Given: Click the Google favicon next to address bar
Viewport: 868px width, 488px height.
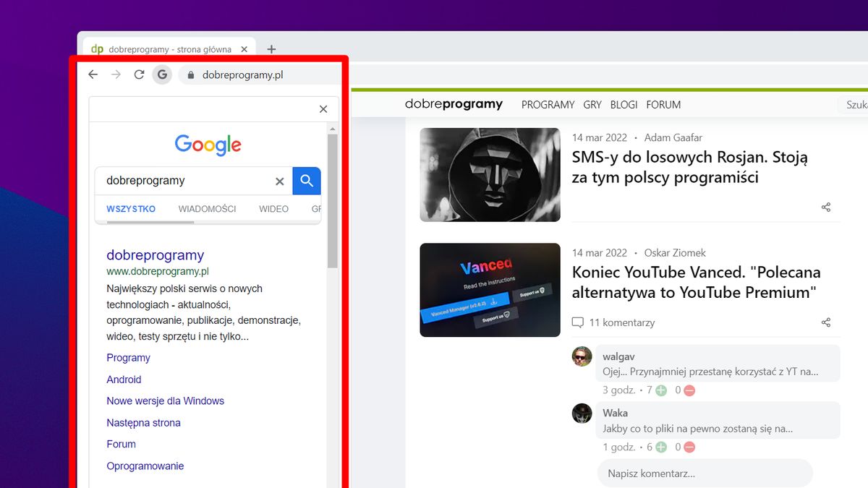Looking at the screenshot, I should (x=162, y=74).
